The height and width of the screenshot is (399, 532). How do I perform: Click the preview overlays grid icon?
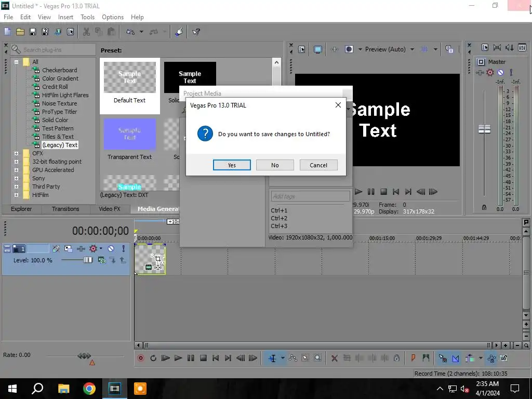tap(424, 49)
